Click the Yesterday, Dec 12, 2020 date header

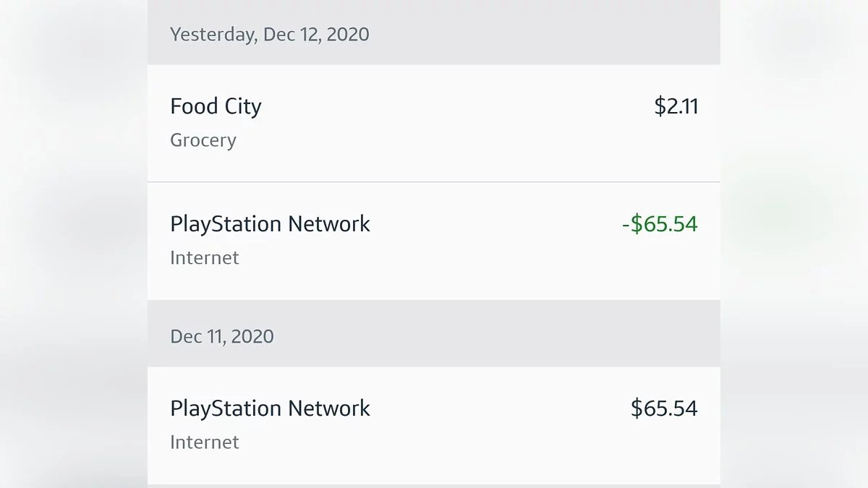pos(270,34)
